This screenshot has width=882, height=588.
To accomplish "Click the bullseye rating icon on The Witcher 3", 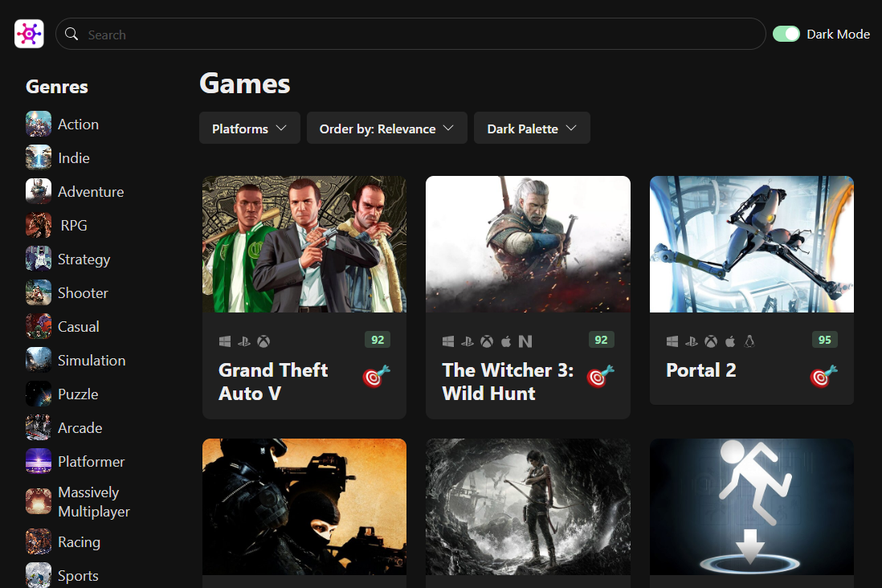I will [600, 377].
